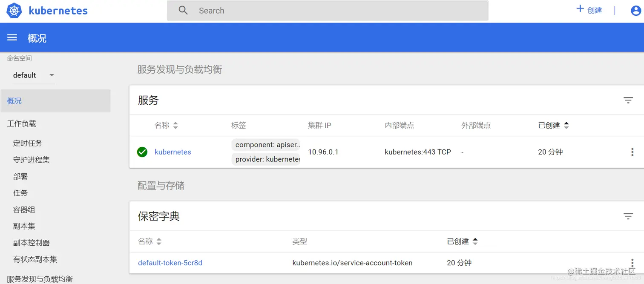Click cluster IP 10.96.0.1
Viewport: 644px width, 284px height.
point(323,152)
